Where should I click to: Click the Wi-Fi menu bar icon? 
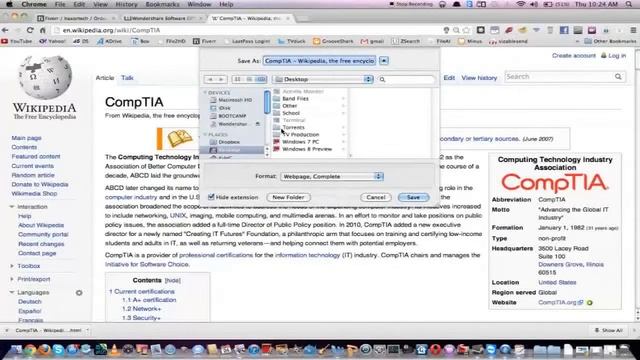(520, 4)
